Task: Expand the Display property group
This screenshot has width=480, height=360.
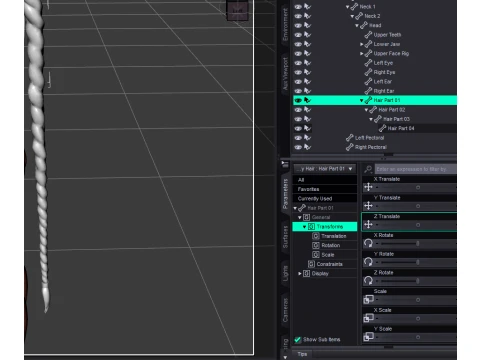Action: click(x=300, y=273)
